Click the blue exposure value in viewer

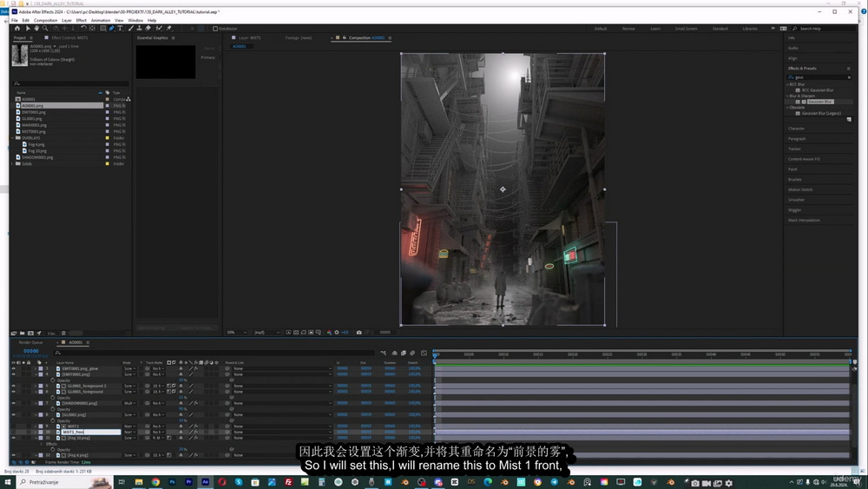point(345,333)
